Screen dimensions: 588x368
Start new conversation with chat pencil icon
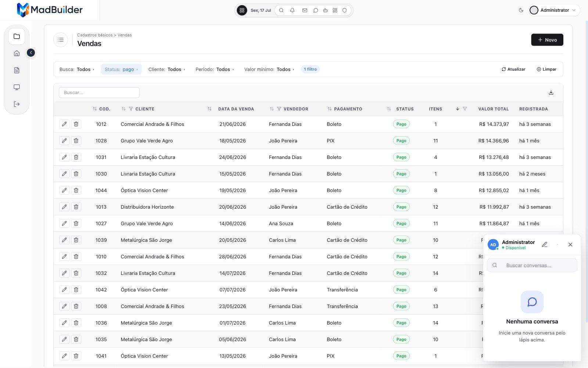545,244
